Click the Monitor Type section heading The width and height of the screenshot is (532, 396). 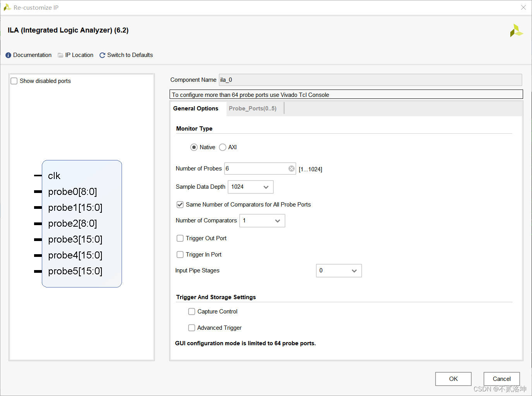pos(194,129)
